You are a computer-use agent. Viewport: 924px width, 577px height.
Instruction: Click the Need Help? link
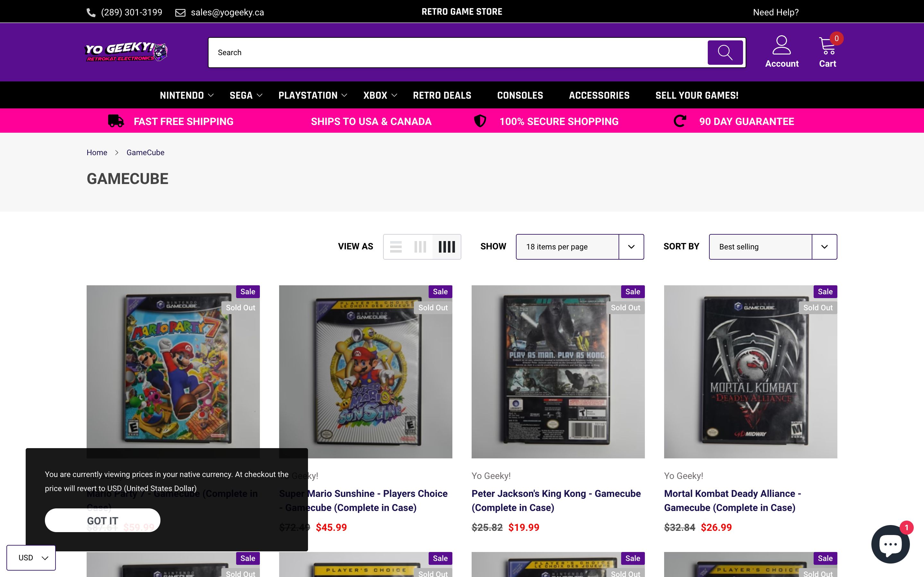tap(775, 12)
